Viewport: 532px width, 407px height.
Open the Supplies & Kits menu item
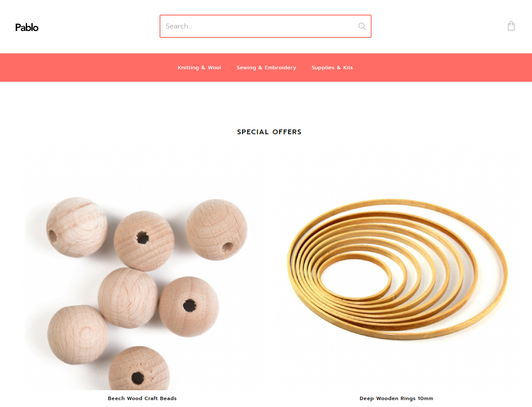click(x=332, y=68)
